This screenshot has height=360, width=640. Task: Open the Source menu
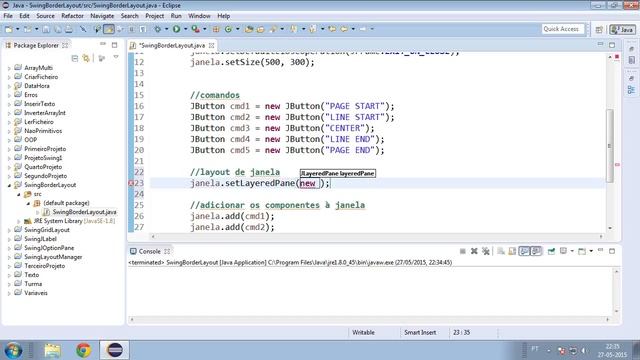(x=45, y=16)
